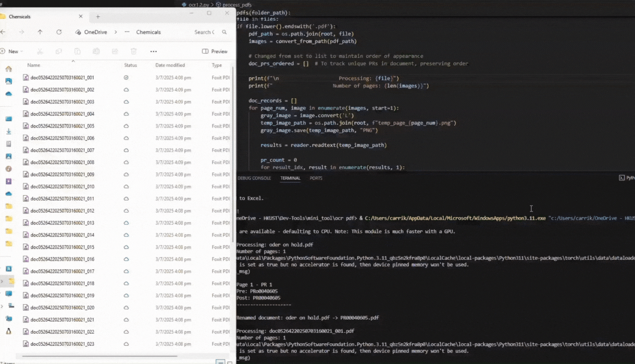Open Videos in Explorer navigation pane
This screenshot has height=364, width=635.
[x=8, y=181]
